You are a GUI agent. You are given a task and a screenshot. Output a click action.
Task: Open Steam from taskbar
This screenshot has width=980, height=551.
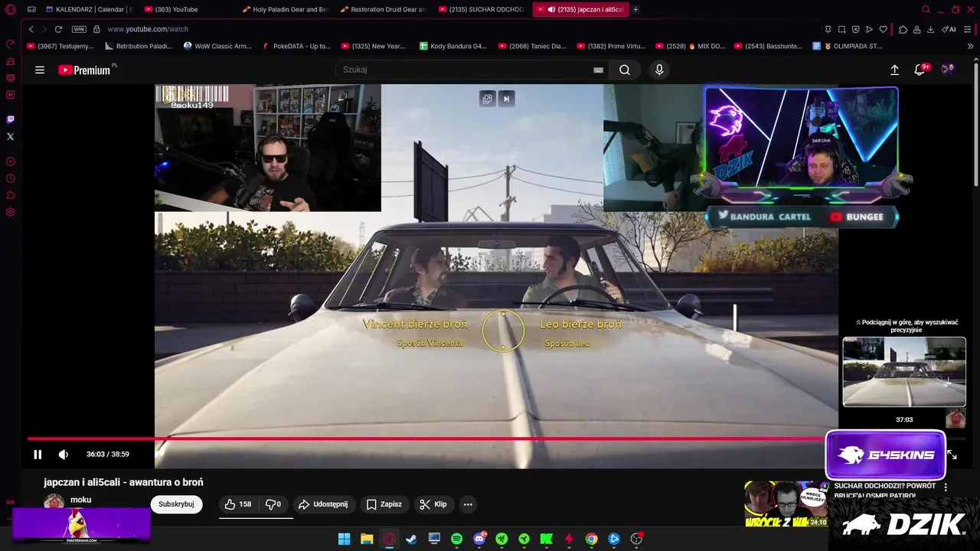point(412,539)
